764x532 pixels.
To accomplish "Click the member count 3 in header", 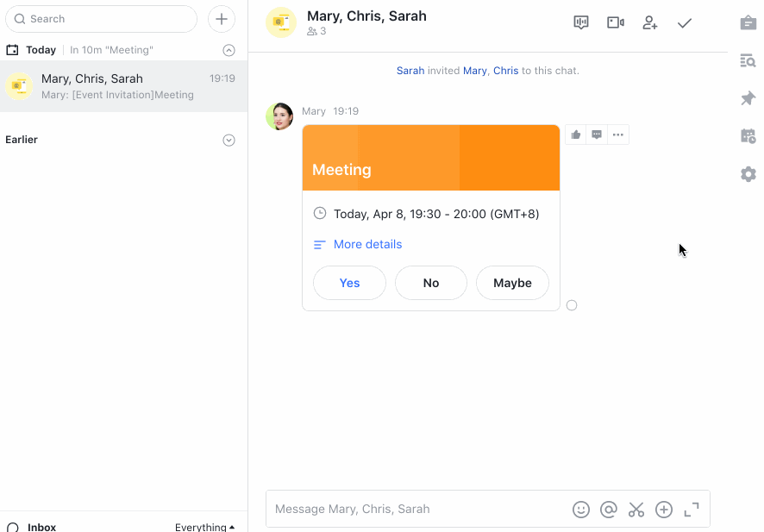I will [316, 31].
